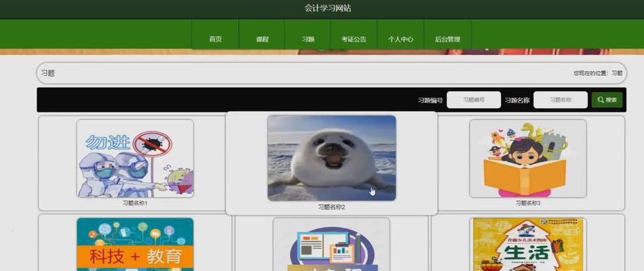Click the 习题编号 input field

[474, 100]
